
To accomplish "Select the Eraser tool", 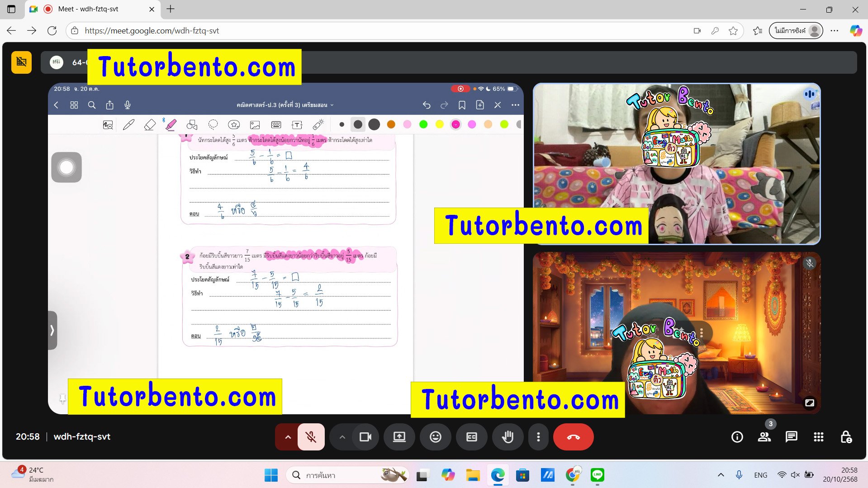I will pos(150,124).
